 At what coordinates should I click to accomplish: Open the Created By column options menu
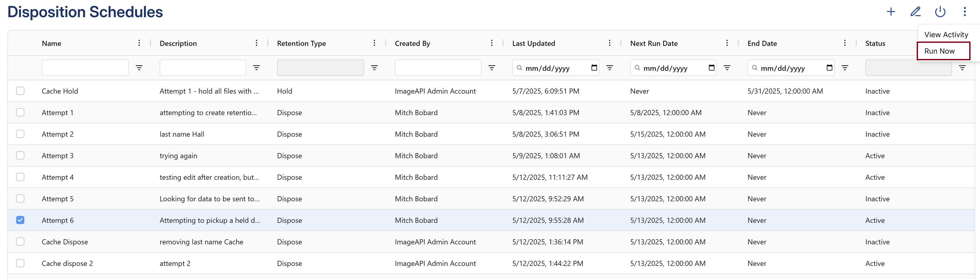point(492,43)
